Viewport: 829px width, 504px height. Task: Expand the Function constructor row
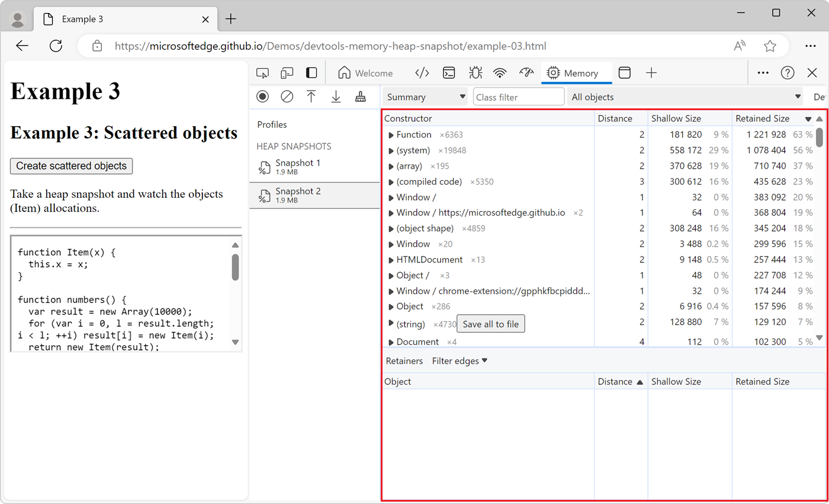point(390,134)
